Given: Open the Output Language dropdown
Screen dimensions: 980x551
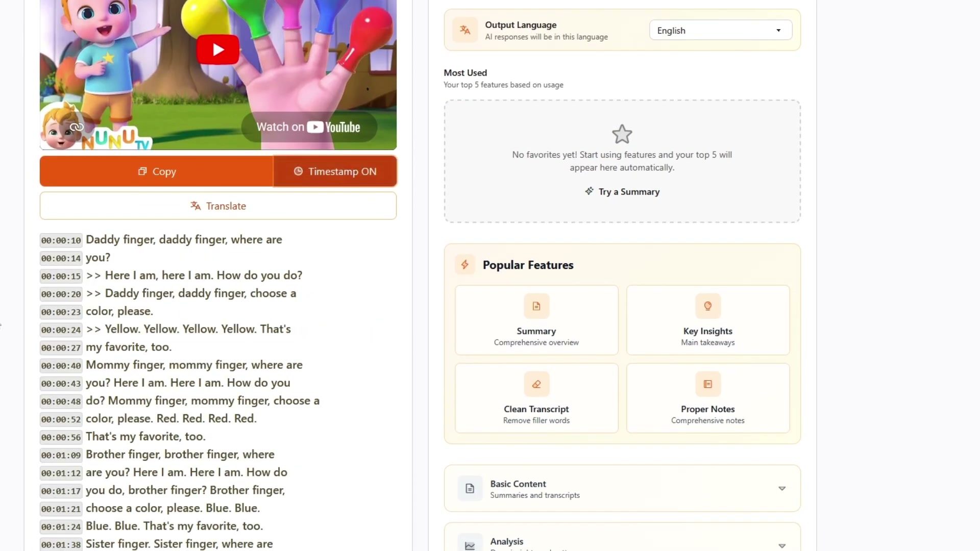Looking at the screenshot, I should coord(721,30).
